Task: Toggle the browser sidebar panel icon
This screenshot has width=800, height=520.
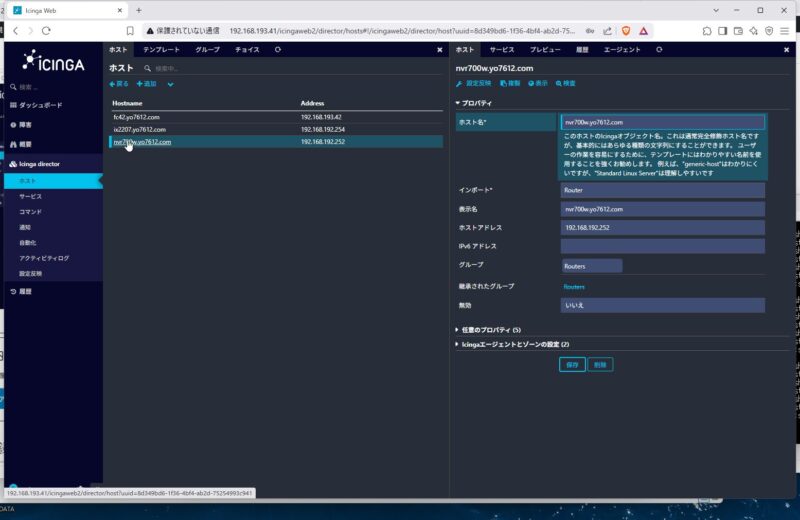Action: pyautogui.click(x=722, y=31)
